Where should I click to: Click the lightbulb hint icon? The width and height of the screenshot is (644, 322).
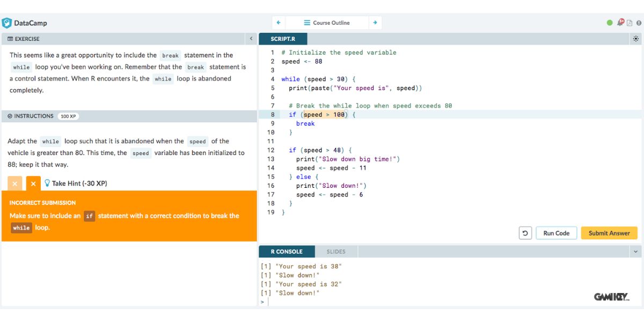[x=47, y=183]
